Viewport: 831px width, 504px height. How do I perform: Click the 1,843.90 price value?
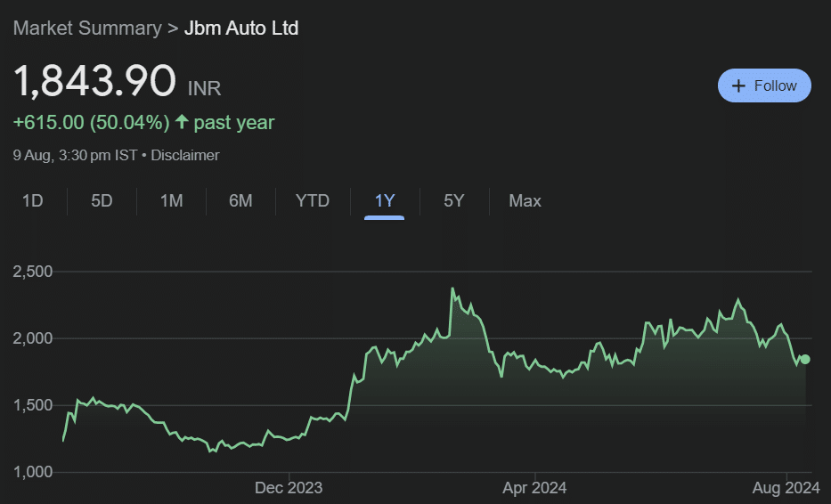(94, 80)
